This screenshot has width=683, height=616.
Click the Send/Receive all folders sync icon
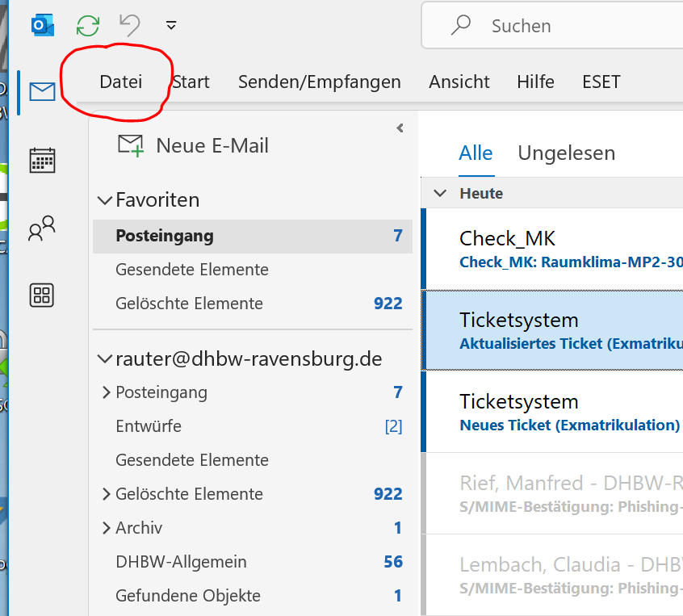(x=87, y=26)
